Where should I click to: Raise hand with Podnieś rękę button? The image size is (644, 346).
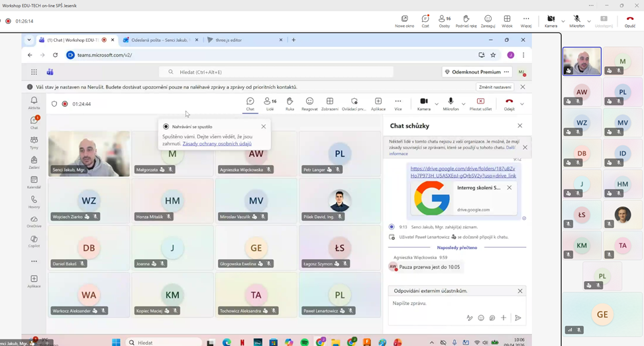coord(466,21)
